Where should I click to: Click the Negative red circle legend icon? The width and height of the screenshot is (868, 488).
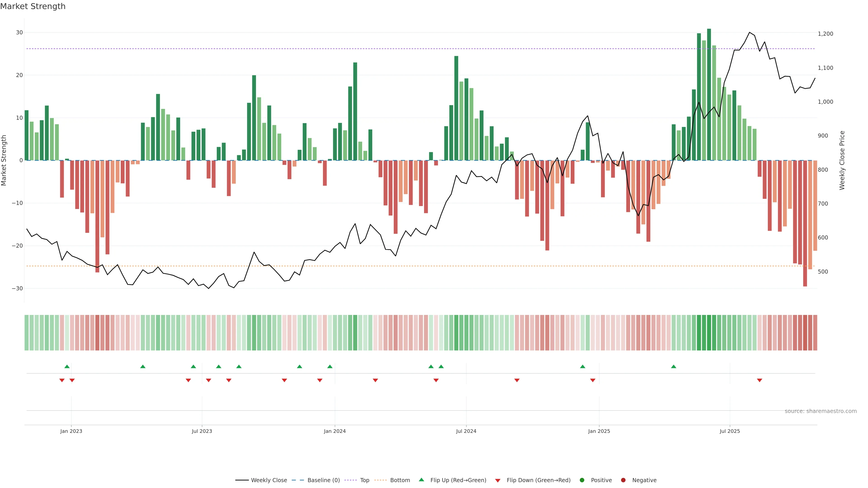coord(623,480)
